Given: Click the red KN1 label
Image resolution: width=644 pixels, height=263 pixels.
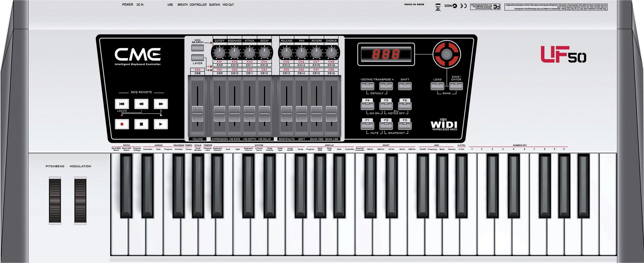Looking at the screenshot, I should pyautogui.click(x=220, y=62).
